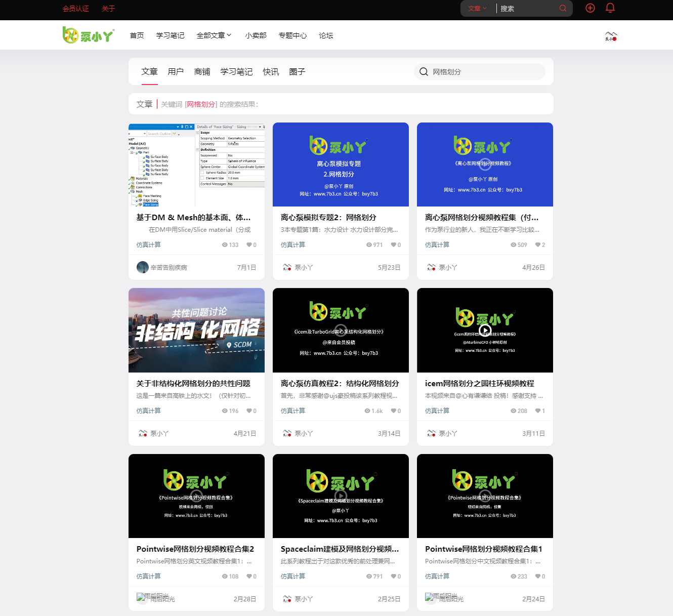673x616 pixels.
Task: Open 论坛 in the navigation menu
Action: (326, 35)
